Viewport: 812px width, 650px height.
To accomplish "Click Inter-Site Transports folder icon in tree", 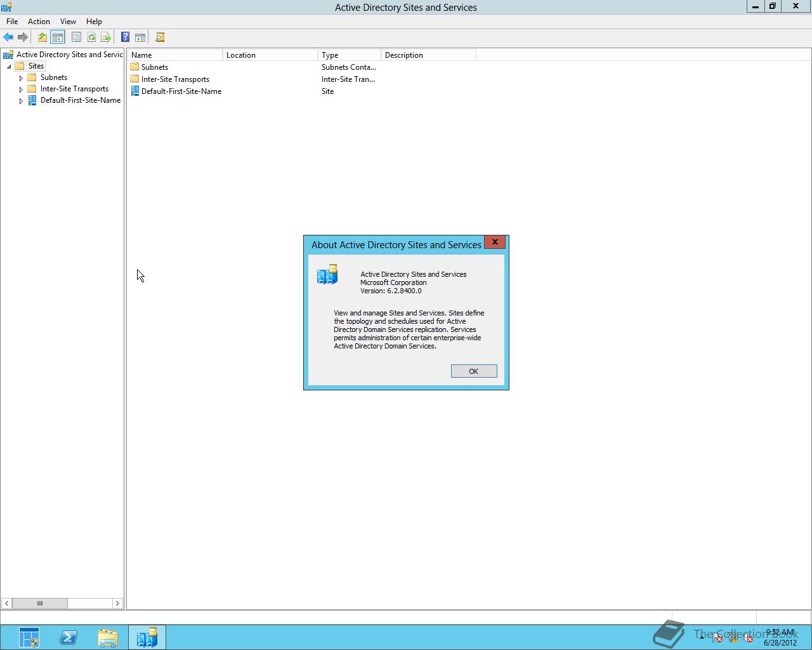I will point(32,89).
